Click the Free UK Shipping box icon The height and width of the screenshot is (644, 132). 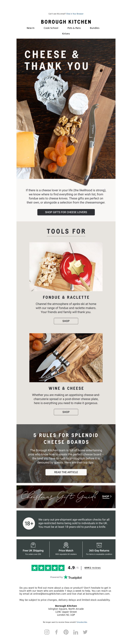[33, 545]
